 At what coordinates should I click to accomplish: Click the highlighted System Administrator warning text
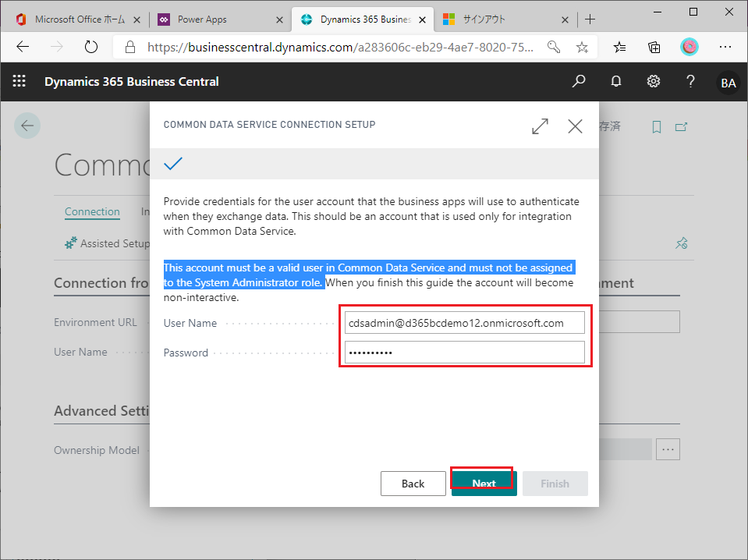(368, 275)
